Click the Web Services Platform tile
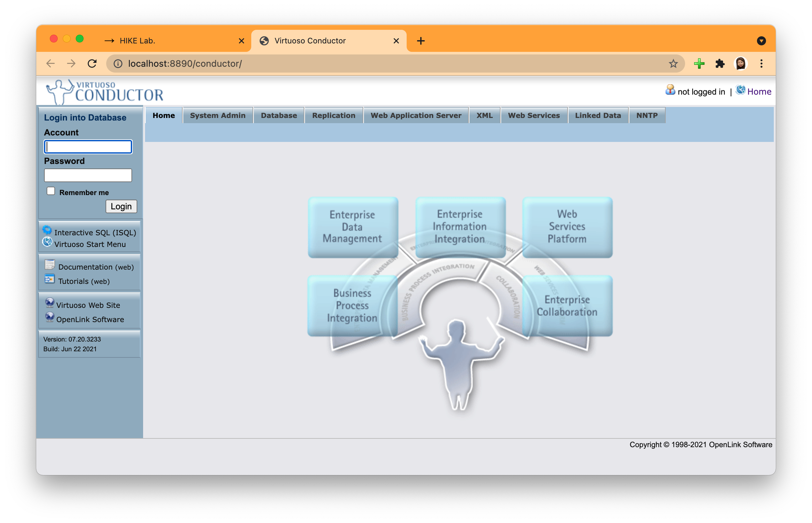 pos(567,227)
